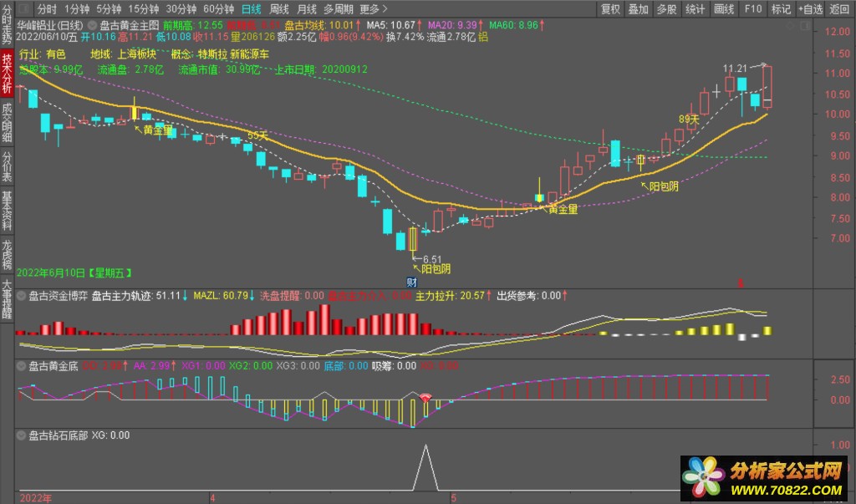This screenshot has height=504, width=856.
Task: Click the 12.00 price axis label
Action: click(838, 32)
